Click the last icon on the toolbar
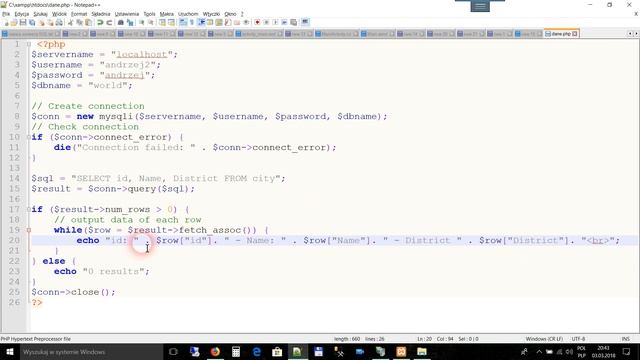This screenshot has width=640, height=360. point(305,22)
